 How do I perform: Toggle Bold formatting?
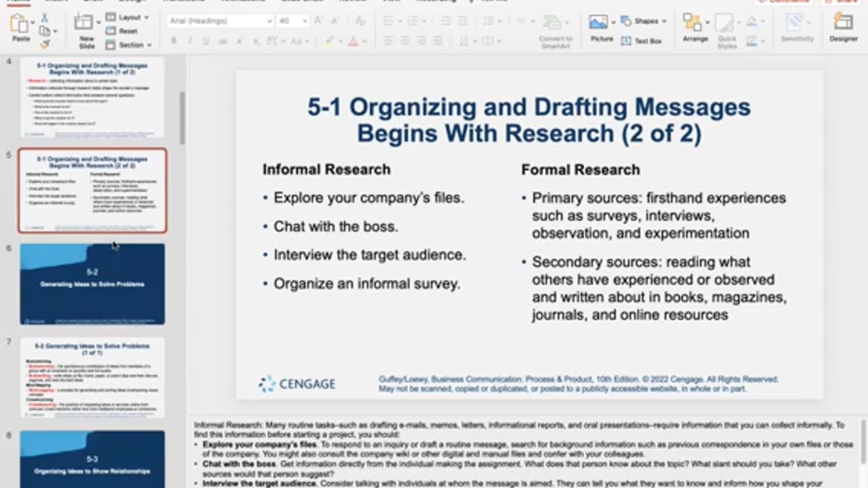click(174, 41)
